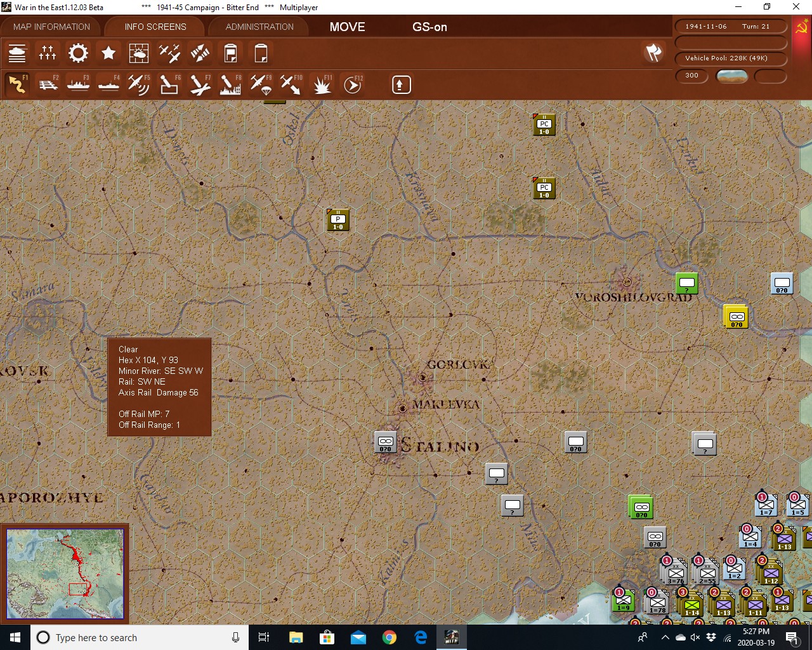Open the losses screen with cross icons
The width and height of the screenshot is (812, 650).
coord(48,53)
